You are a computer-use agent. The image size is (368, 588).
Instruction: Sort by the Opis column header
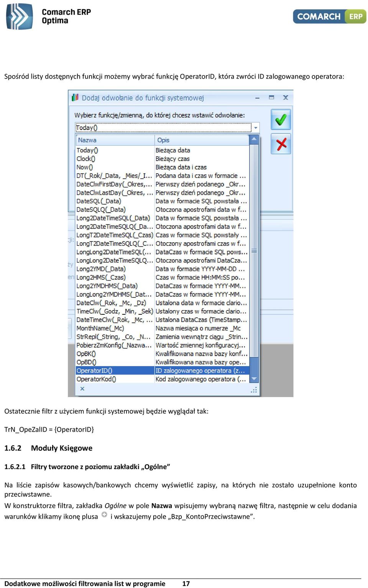202,140
